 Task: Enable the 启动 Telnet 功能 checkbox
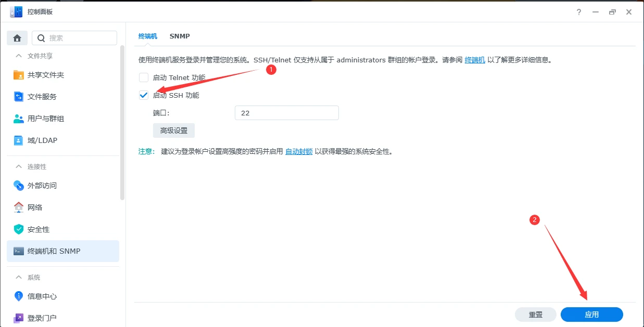coord(143,77)
